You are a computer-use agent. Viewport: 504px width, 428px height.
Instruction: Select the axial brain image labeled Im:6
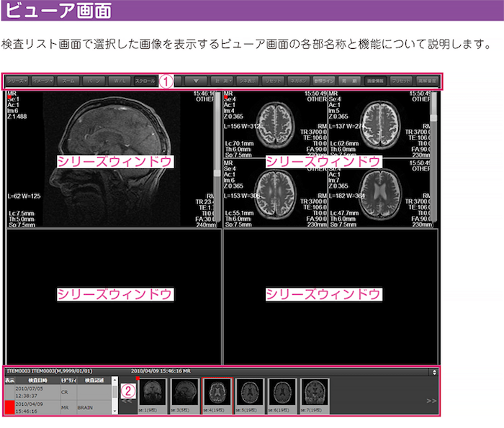(x=276, y=193)
